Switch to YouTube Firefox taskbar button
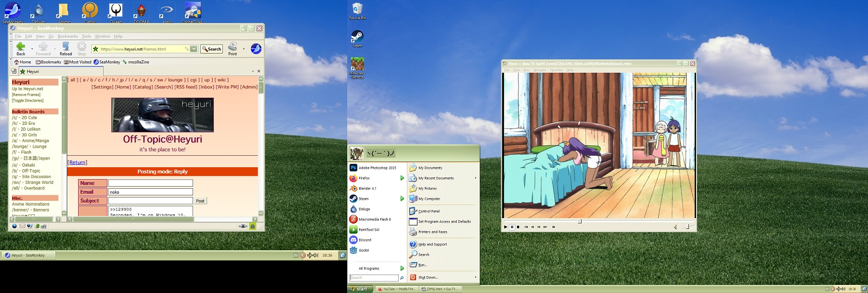This screenshot has width=868, height=293. (x=397, y=289)
